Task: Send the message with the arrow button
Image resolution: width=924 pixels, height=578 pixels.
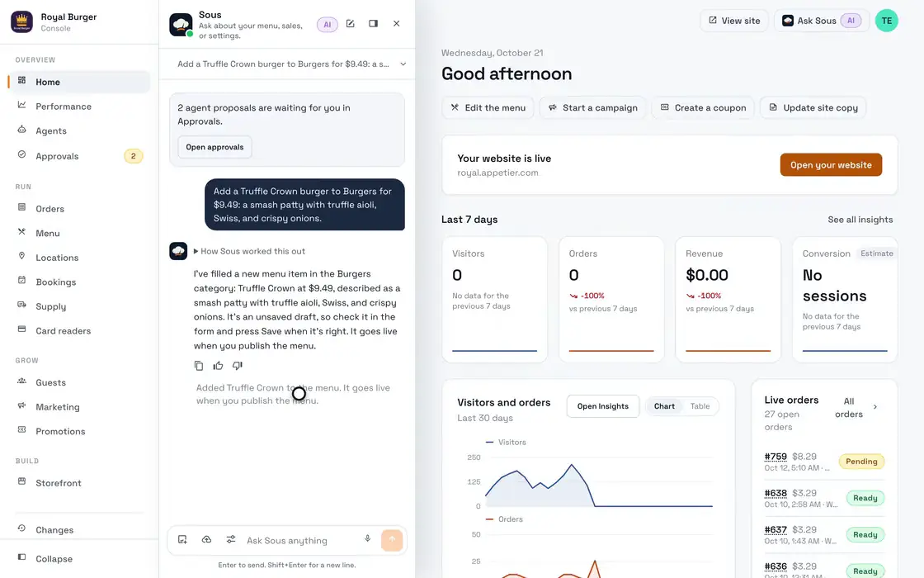Action: [x=392, y=540]
